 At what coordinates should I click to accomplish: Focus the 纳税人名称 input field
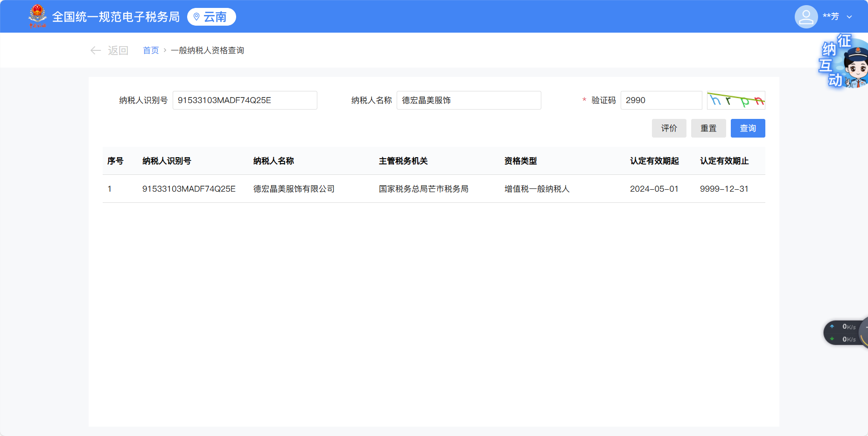pos(469,100)
